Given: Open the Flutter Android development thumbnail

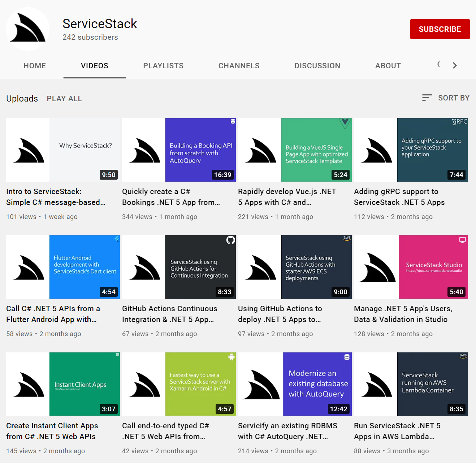Looking at the screenshot, I should (63, 267).
